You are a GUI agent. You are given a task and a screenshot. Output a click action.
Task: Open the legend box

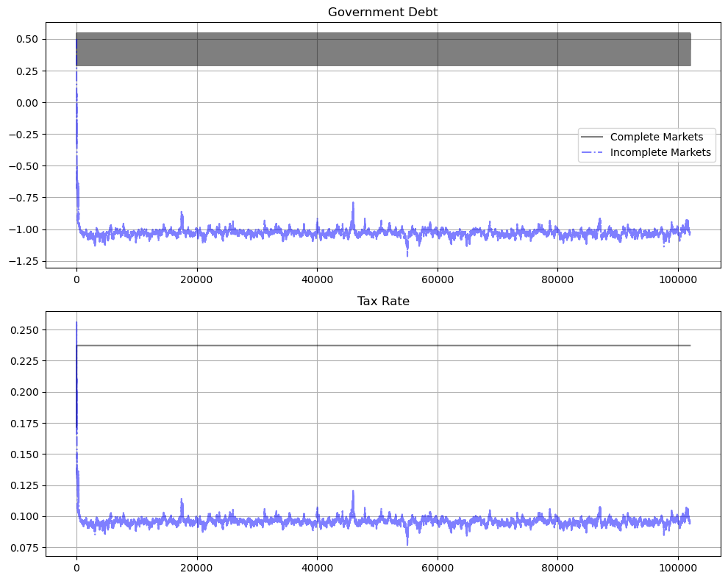[x=654, y=145]
